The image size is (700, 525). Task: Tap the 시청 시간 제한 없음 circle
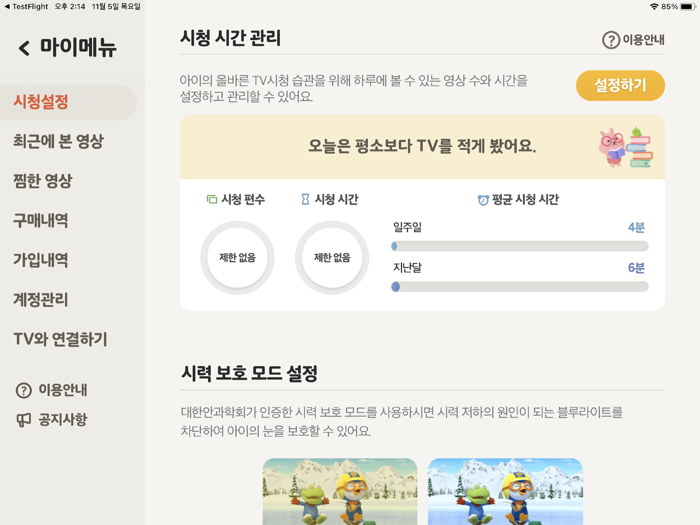click(x=332, y=258)
